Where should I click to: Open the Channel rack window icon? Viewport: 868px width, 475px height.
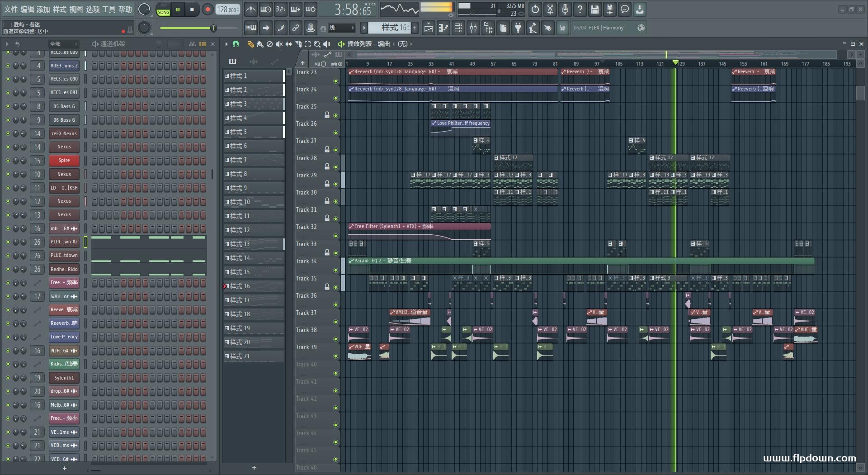(458, 28)
